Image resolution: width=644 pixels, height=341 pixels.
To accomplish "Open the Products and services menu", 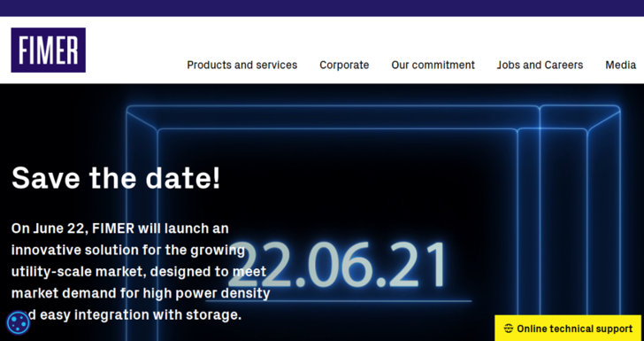I will pos(241,65).
